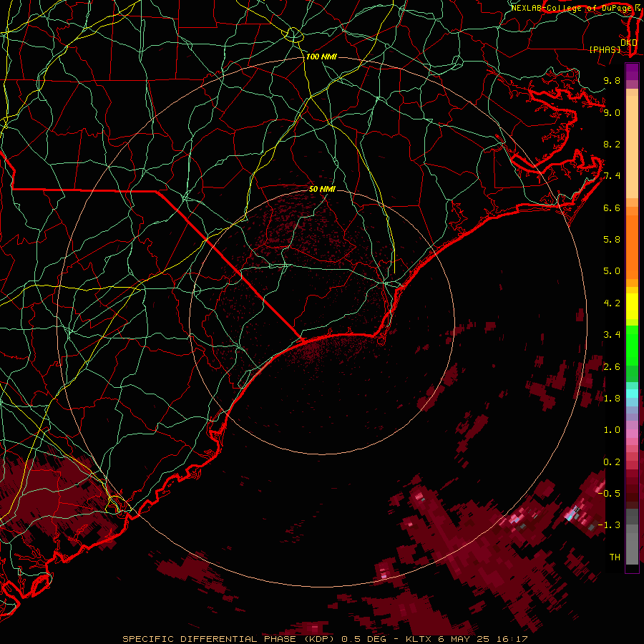Click the KLTX 6 MAY 25 16:17 timestamp
The width and height of the screenshot is (644, 644).
[467, 639]
